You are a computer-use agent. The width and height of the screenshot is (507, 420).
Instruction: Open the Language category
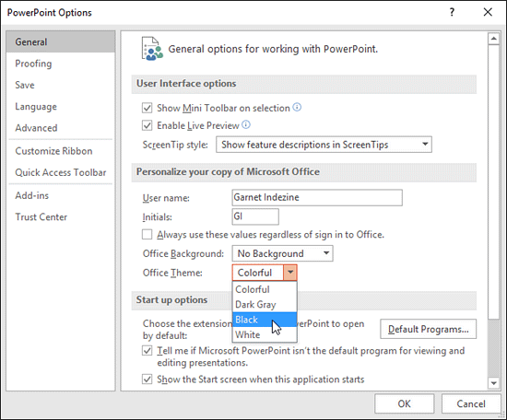coord(61,106)
